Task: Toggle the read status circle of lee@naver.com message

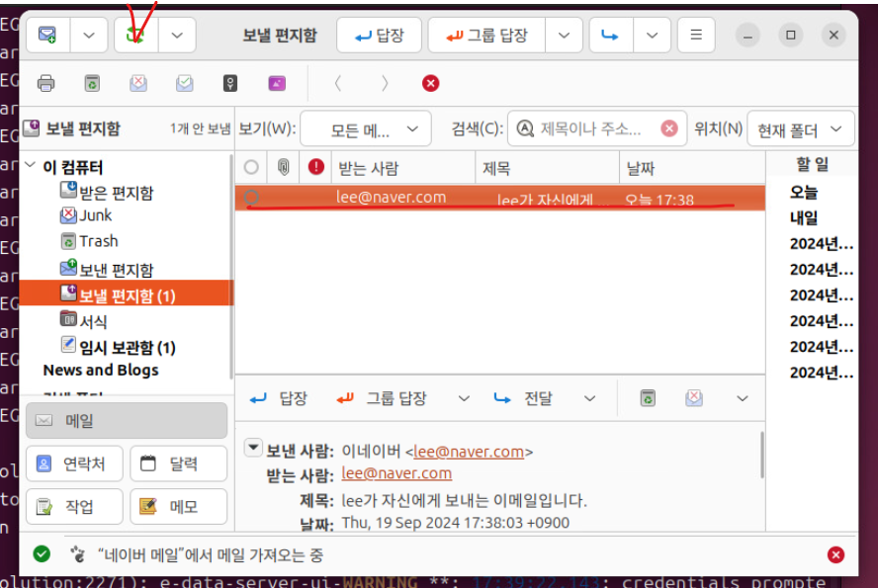Action: pos(251,197)
